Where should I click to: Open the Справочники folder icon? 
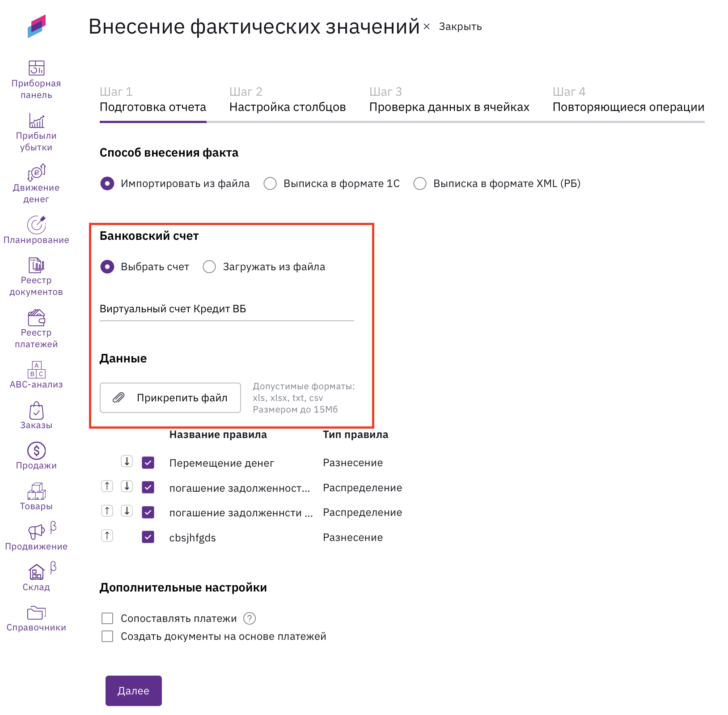(x=37, y=613)
